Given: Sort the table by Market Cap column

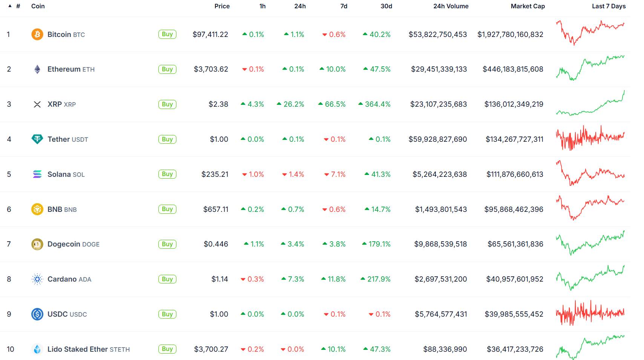Looking at the screenshot, I should (x=527, y=6).
